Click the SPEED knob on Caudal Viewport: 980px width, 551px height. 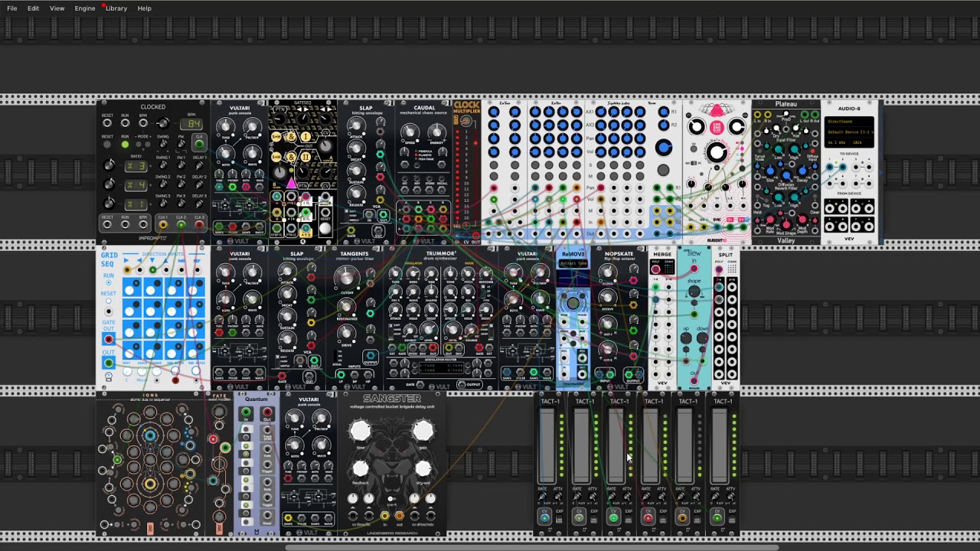(x=410, y=132)
